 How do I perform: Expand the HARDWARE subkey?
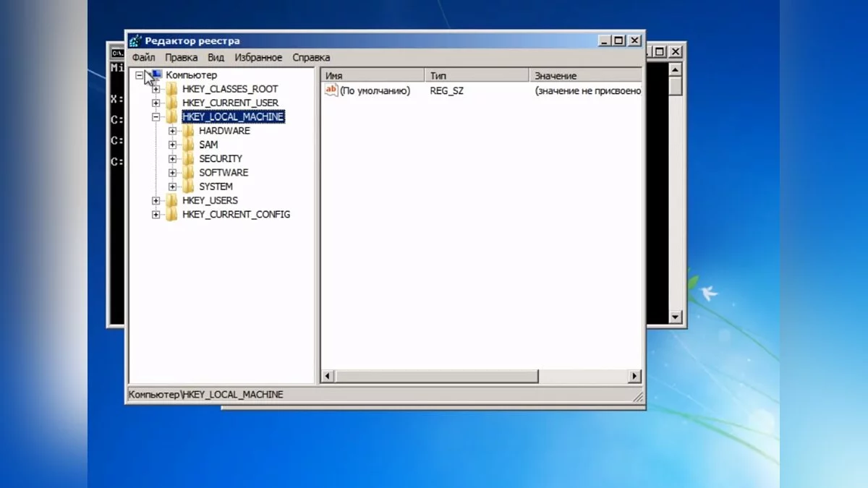click(x=172, y=131)
